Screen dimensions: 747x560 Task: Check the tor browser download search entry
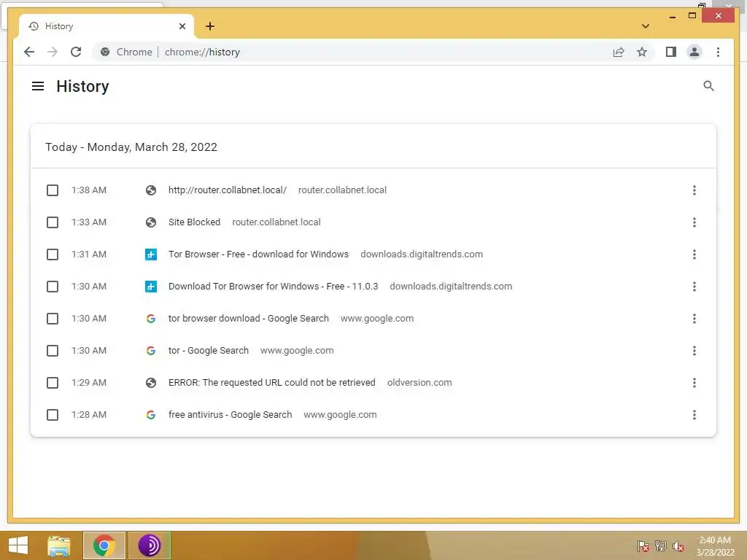tap(53, 319)
